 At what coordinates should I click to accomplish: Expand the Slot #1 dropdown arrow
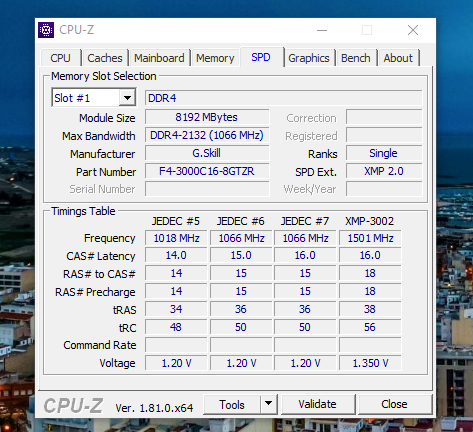click(127, 98)
